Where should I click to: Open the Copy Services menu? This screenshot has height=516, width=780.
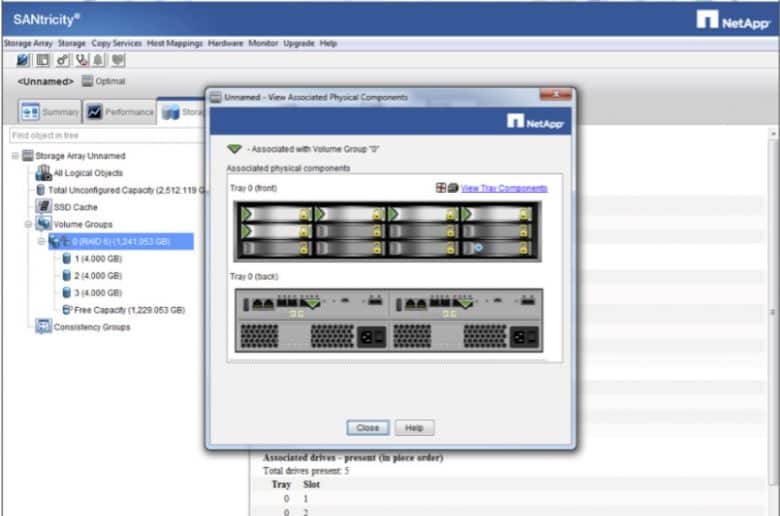[x=116, y=43]
